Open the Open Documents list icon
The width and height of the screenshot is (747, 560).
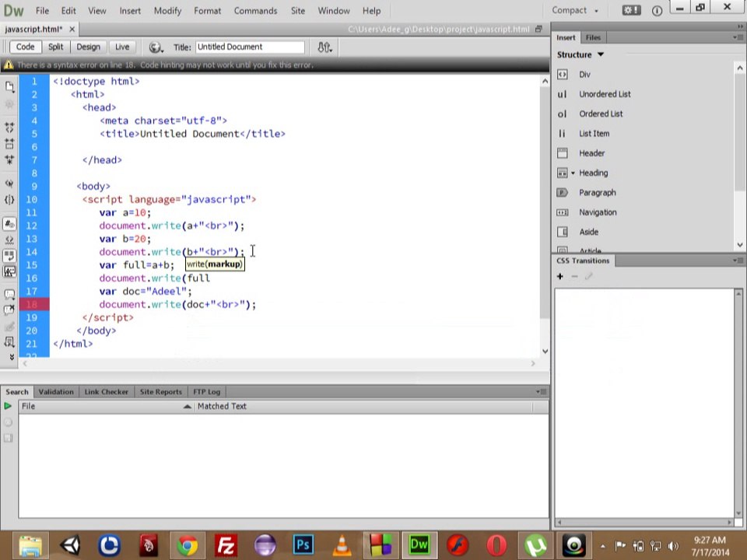coord(9,86)
